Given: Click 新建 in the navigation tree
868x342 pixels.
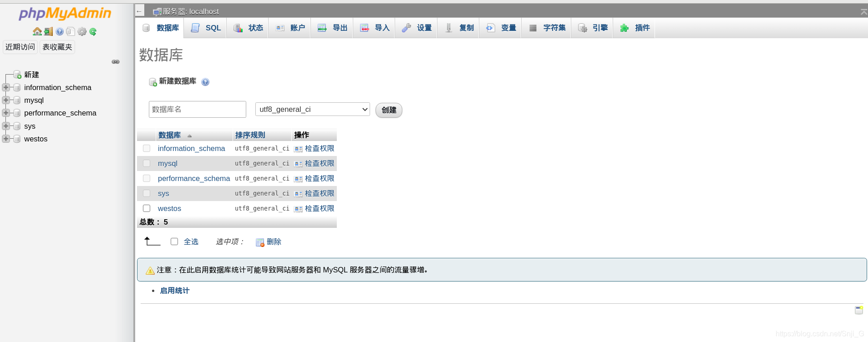Looking at the screenshot, I should [31, 75].
